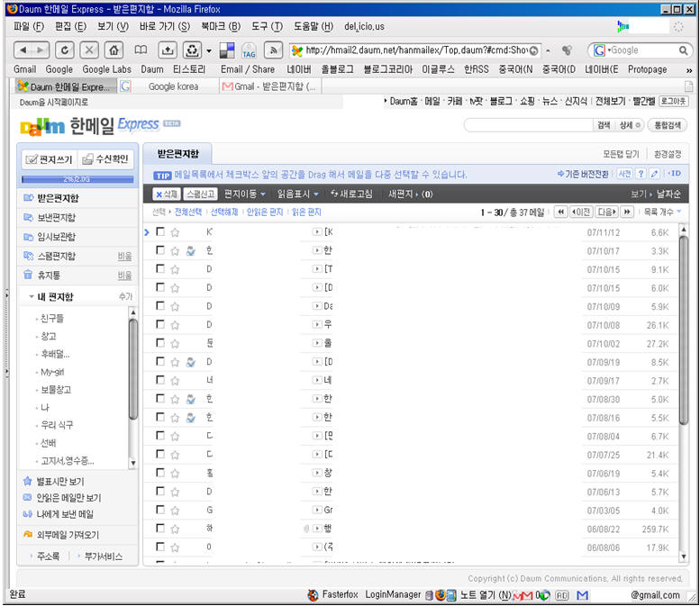Collapse the 내 편지함 folder tree

pyautogui.click(x=32, y=297)
